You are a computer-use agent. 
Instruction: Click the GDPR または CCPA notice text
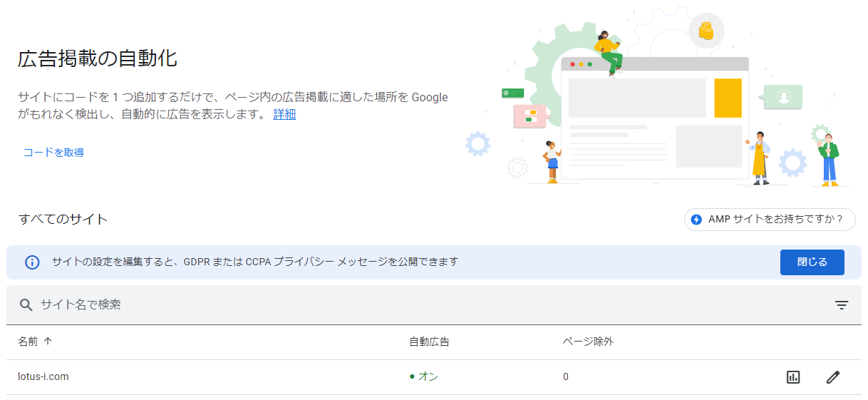(254, 262)
